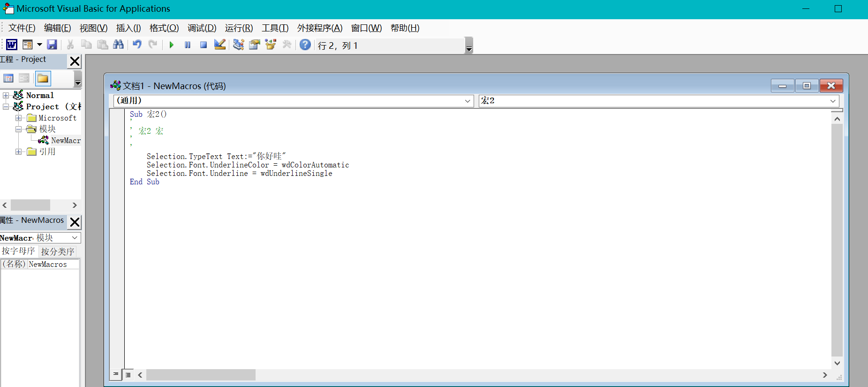The height and width of the screenshot is (387, 868).
Task: Toggle Design Mode icon in toolbar
Action: 220,45
